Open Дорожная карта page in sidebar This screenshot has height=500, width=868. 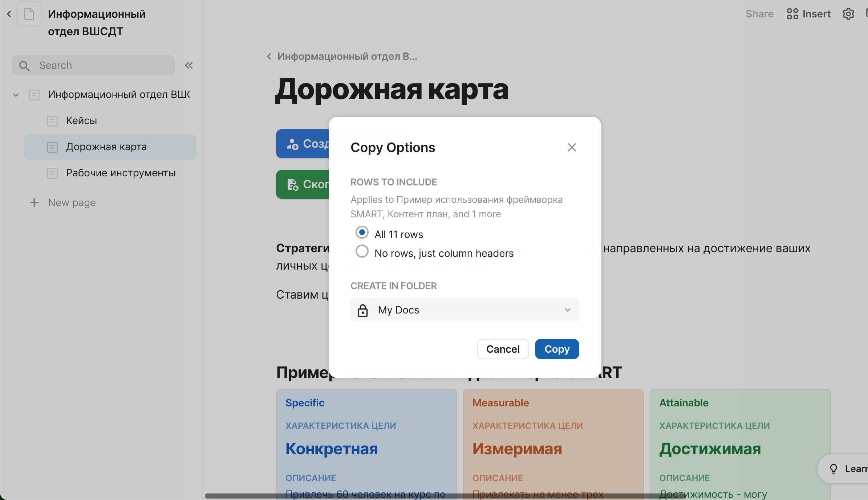(x=106, y=147)
